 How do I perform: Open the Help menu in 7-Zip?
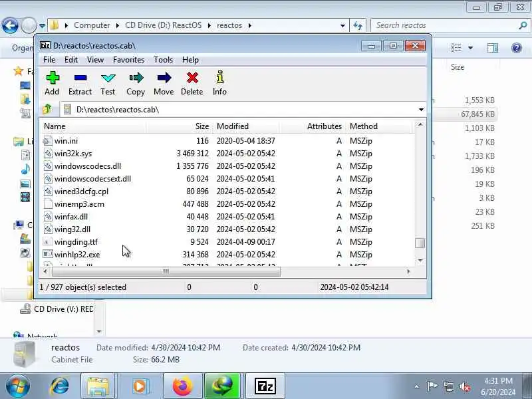(190, 60)
